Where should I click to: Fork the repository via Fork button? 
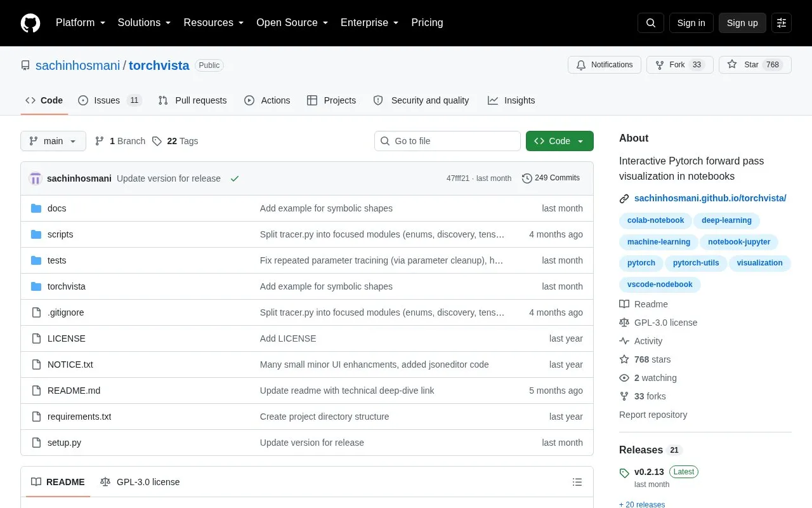click(679, 65)
